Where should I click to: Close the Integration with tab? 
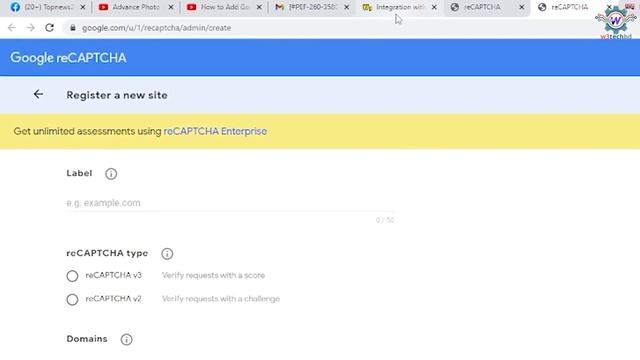434,7
